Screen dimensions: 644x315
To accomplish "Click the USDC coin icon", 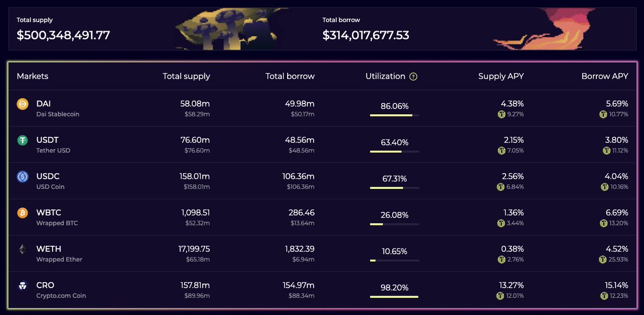I will pyautogui.click(x=23, y=177).
